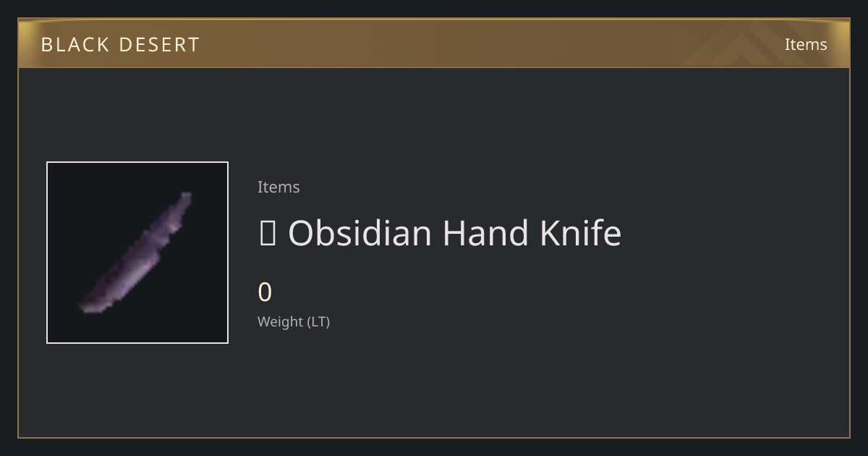Click the word Obsidian in the title
The height and width of the screenshot is (456, 868).
click(x=360, y=233)
